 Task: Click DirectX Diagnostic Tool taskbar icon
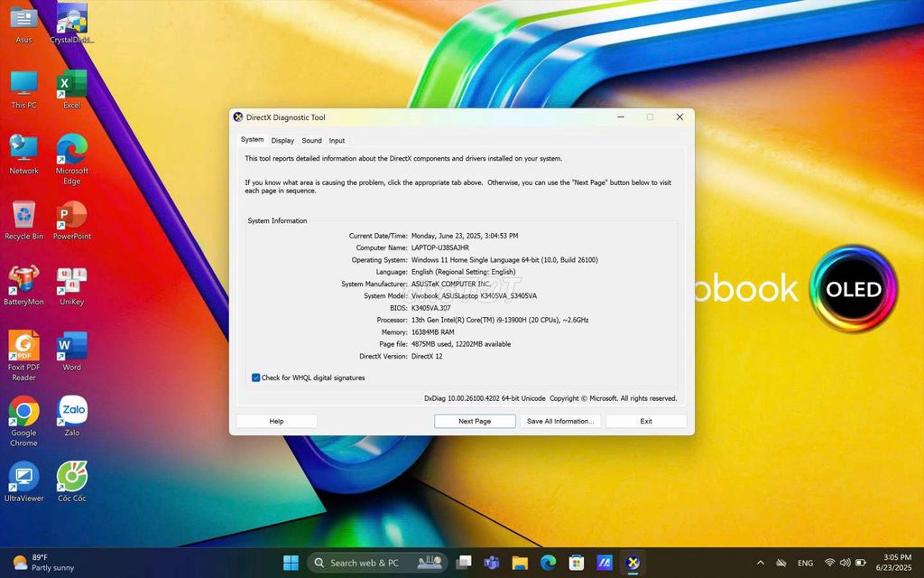633,563
